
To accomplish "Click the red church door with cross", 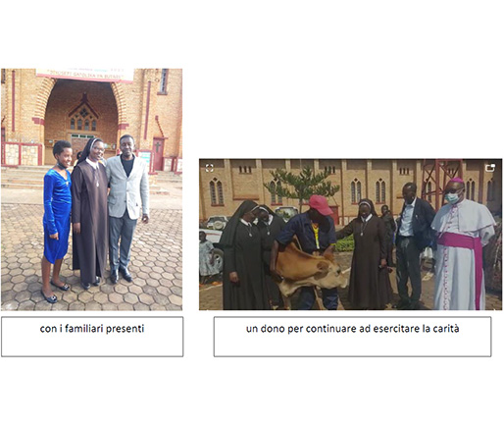I will 158,154.
